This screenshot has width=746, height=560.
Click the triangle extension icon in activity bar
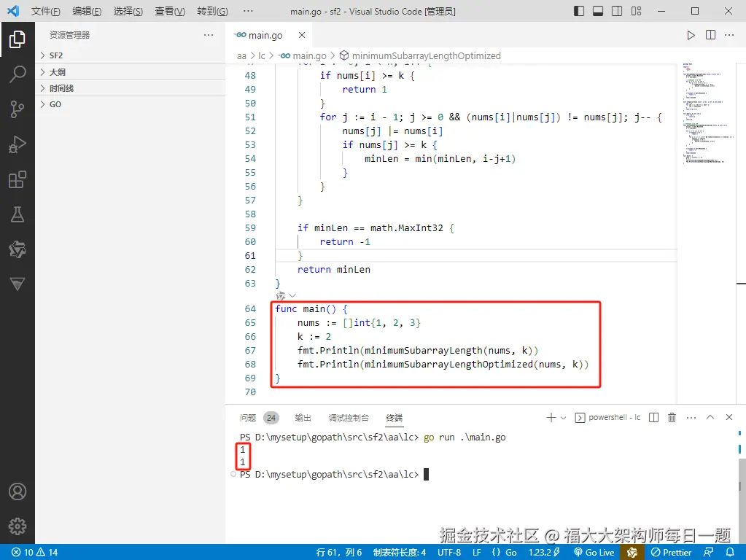point(17,284)
